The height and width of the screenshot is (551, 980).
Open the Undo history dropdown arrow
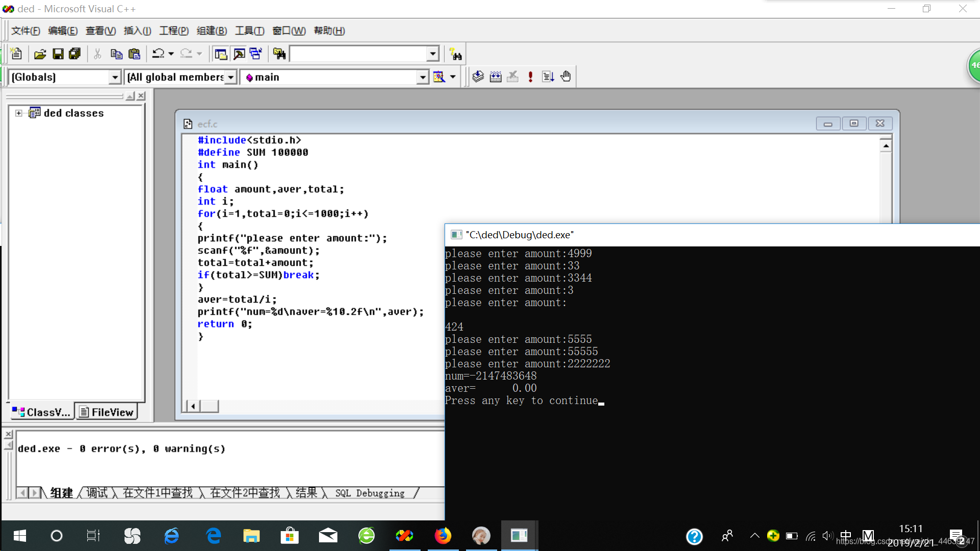coord(171,54)
